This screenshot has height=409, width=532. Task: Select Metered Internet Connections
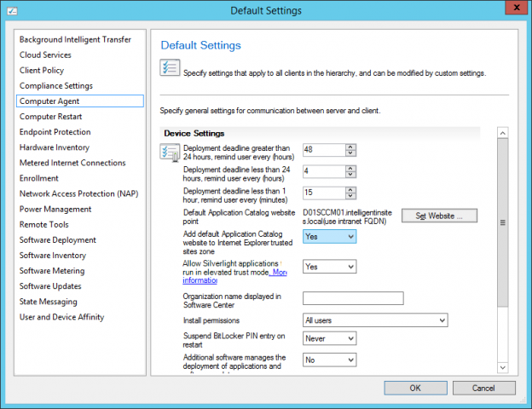[x=72, y=163]
